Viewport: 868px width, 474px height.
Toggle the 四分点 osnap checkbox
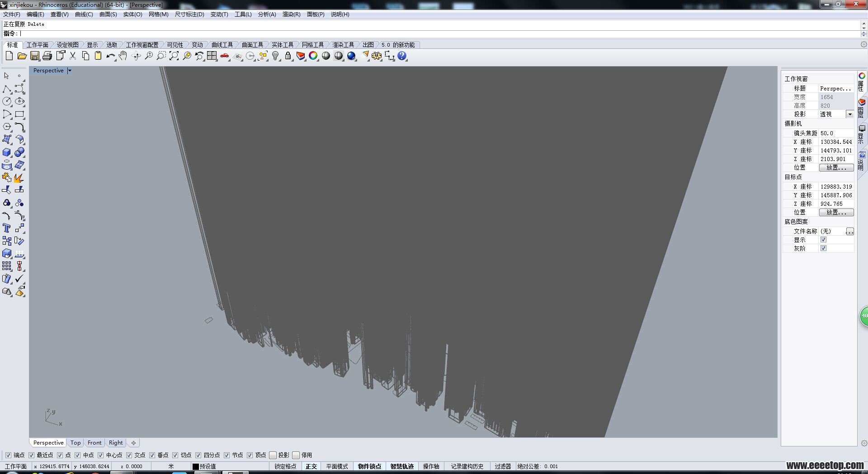point(198,455)
